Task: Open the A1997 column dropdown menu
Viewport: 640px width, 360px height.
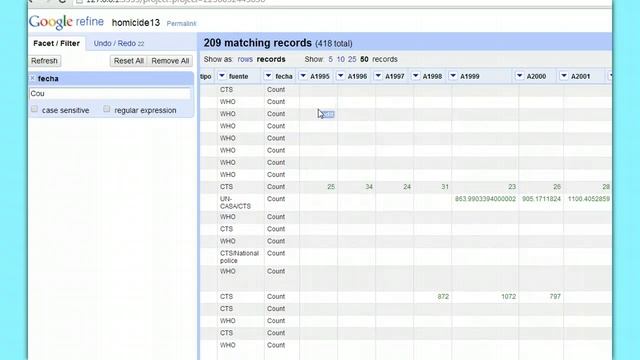Action: click(378, 76)
